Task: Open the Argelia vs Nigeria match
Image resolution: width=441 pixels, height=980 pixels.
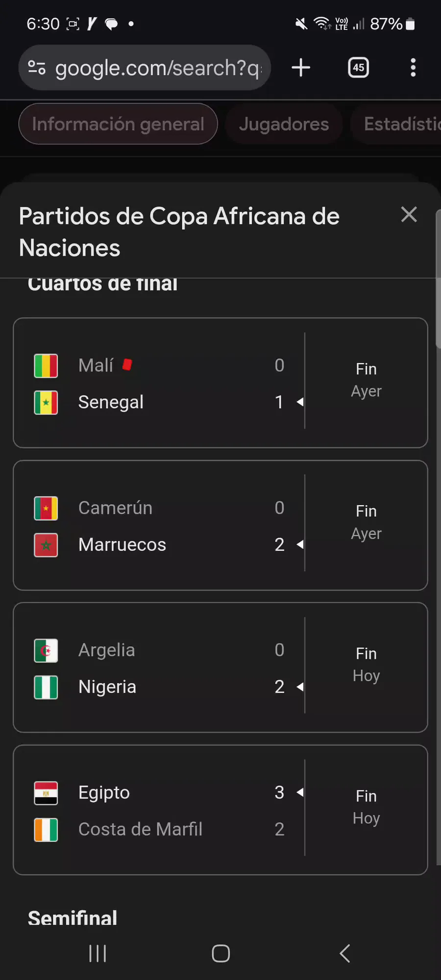Action: [x=220, y=667]
